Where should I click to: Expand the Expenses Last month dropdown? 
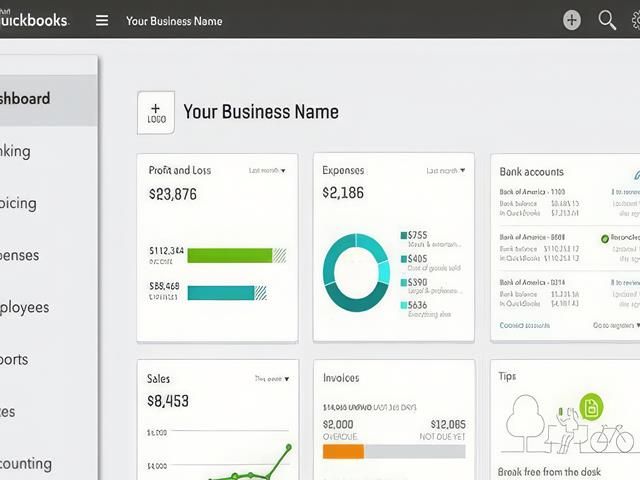pyautogui.click(x=445, y=171)
